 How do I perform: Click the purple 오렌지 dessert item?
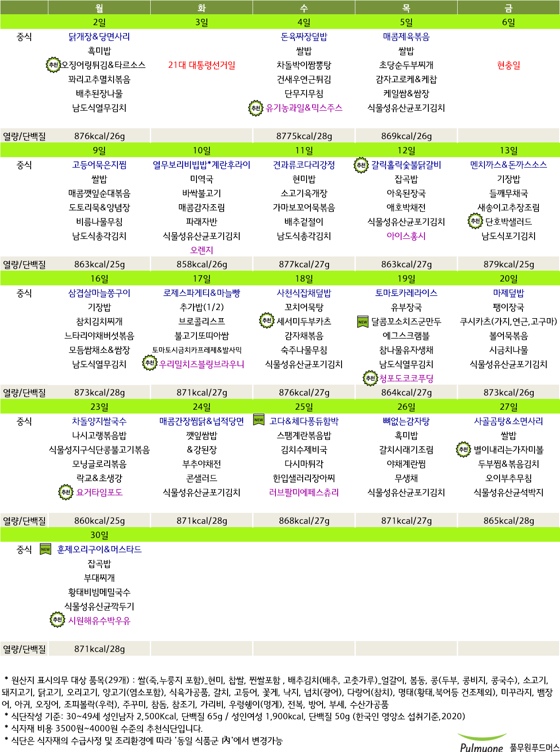[202, 250]
